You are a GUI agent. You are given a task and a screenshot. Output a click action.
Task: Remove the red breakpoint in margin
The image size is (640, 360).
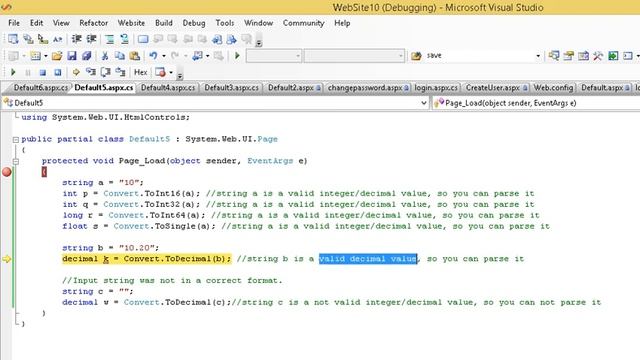coord(7,172)
